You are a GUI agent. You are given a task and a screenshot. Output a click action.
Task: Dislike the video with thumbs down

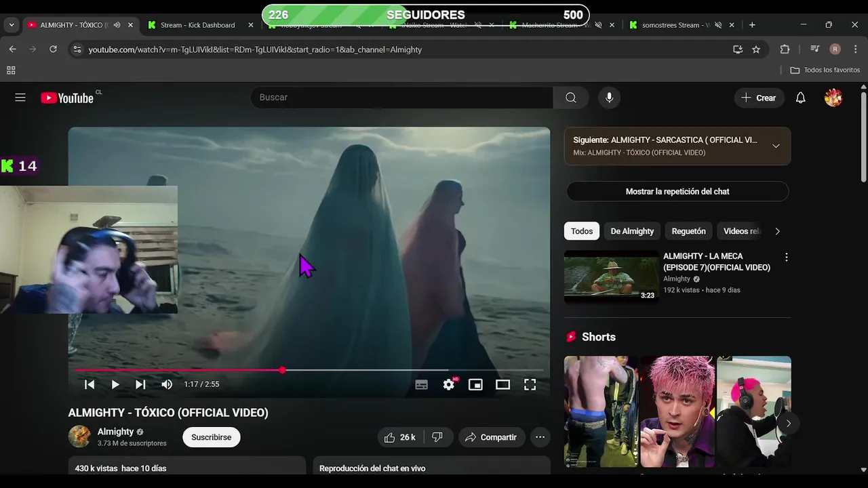(437, 437)
